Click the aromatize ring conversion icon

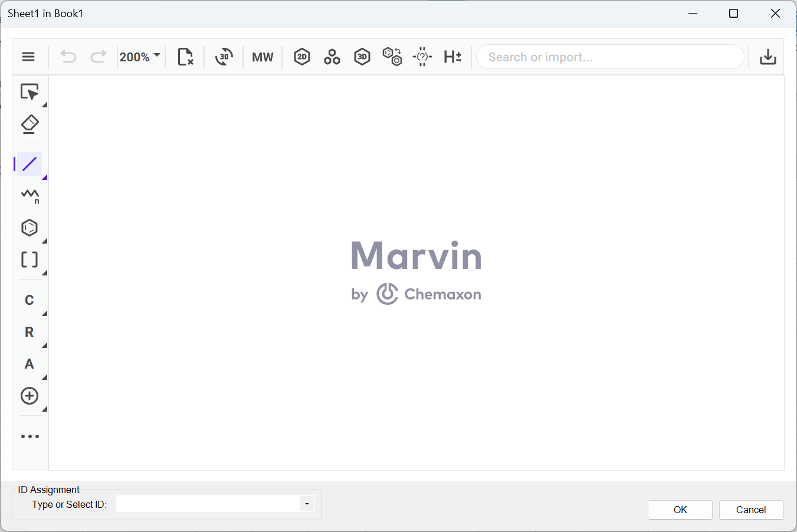[x=392, y=57]
